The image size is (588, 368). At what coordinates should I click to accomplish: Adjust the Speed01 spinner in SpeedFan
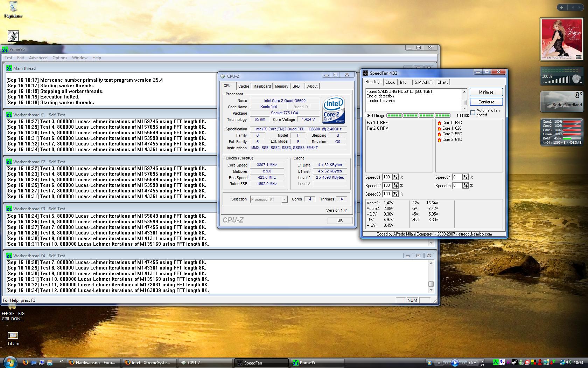pyautogui.click(x=395, y=177)
